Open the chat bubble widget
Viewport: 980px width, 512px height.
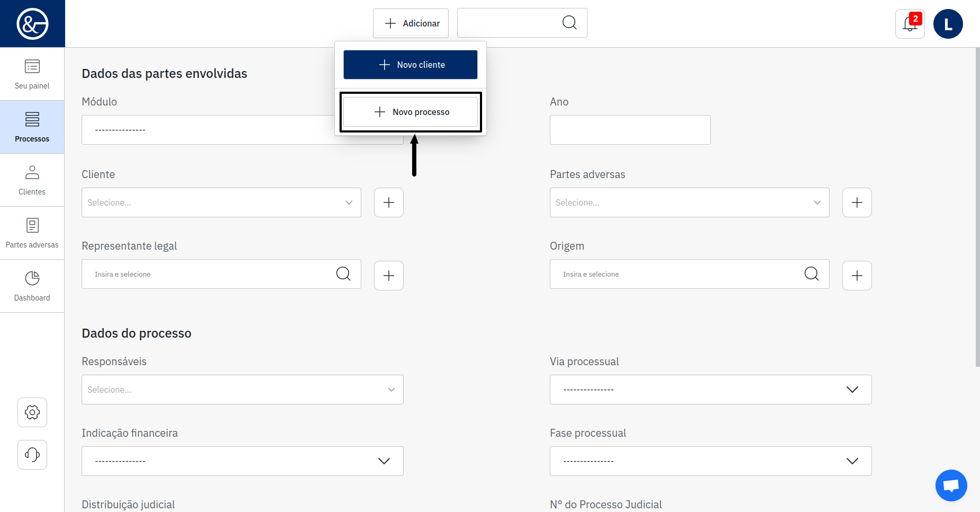click(951, 485)
